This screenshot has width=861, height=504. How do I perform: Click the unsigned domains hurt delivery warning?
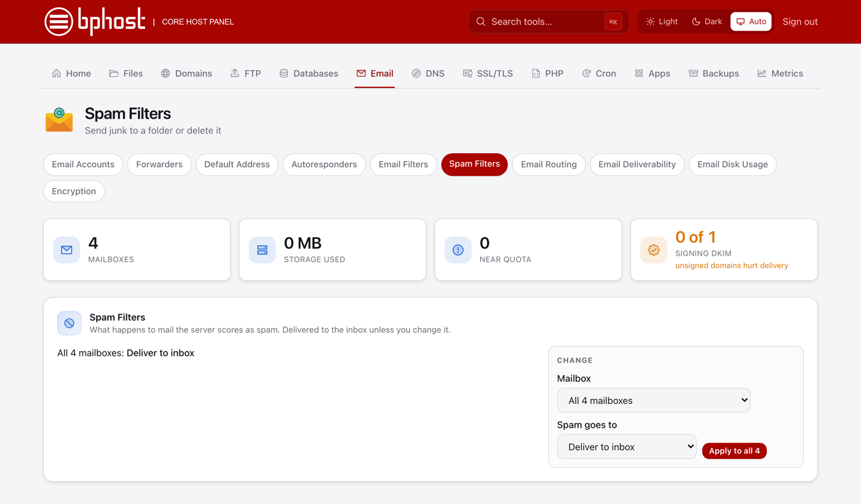point(732,266)
